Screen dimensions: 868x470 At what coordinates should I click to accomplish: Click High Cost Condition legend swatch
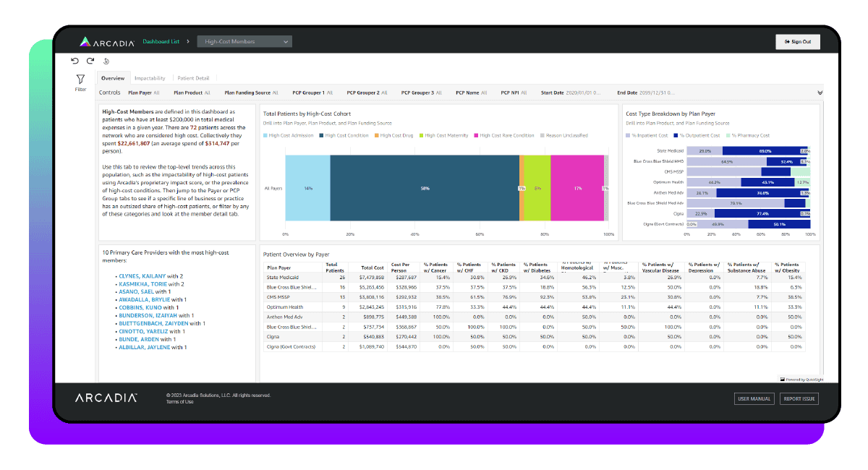[321, 135]
